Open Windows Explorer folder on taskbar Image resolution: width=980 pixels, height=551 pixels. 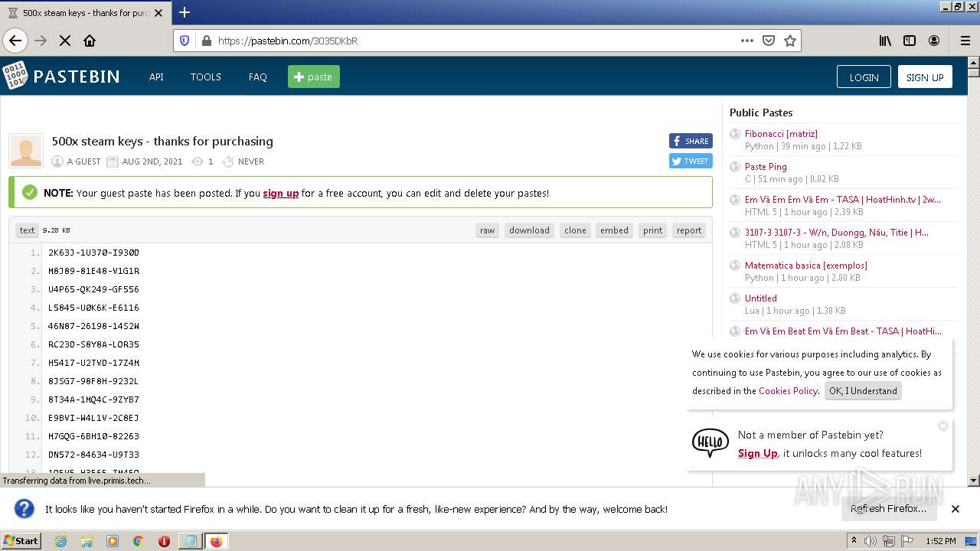tap(87, 541)
